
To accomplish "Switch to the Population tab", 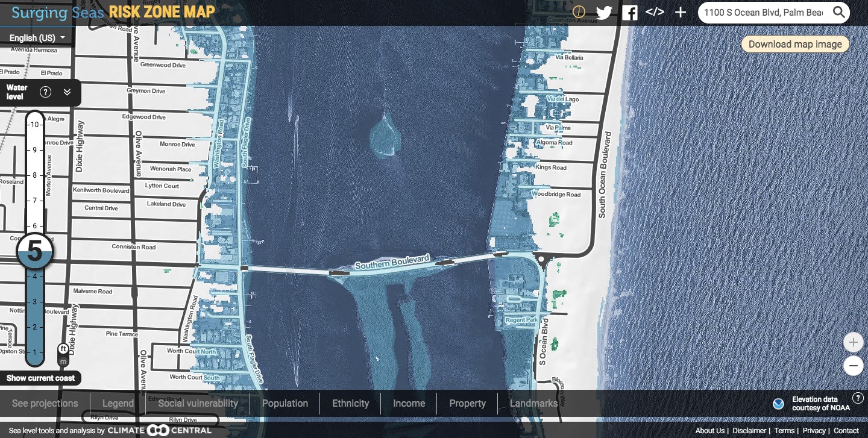I will 285,404.
